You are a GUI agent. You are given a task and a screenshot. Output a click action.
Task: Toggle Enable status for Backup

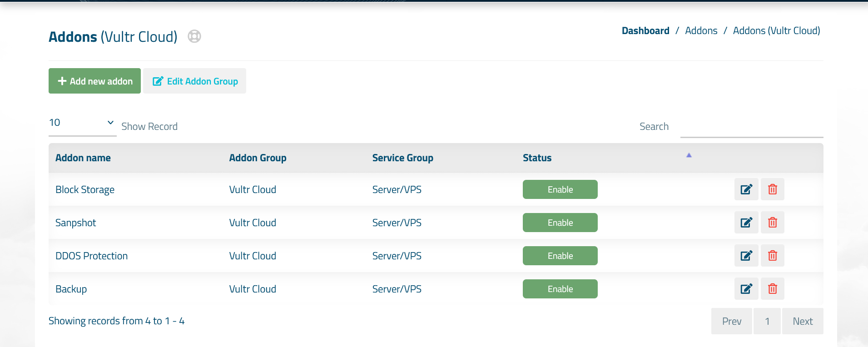coord(560,289)
